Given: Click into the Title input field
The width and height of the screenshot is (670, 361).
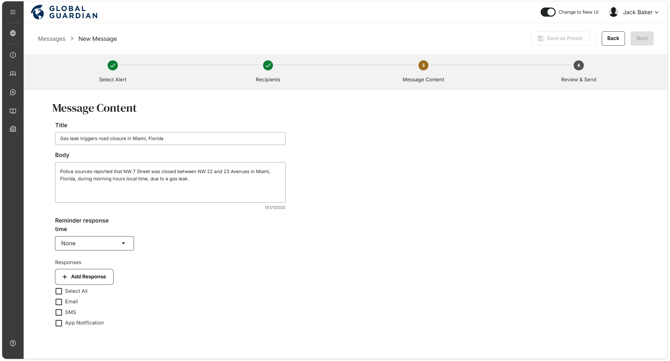Looking at the screenshot, I should point(170,138).
